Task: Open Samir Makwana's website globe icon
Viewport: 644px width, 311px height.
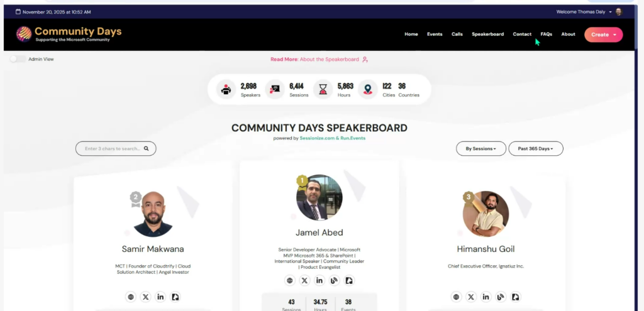Action: click(131, 297)
